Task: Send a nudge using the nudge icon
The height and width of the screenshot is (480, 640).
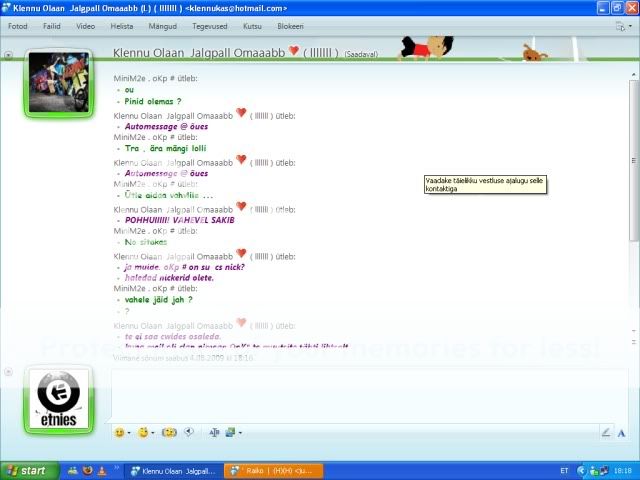Action: [x=169, y=432]
